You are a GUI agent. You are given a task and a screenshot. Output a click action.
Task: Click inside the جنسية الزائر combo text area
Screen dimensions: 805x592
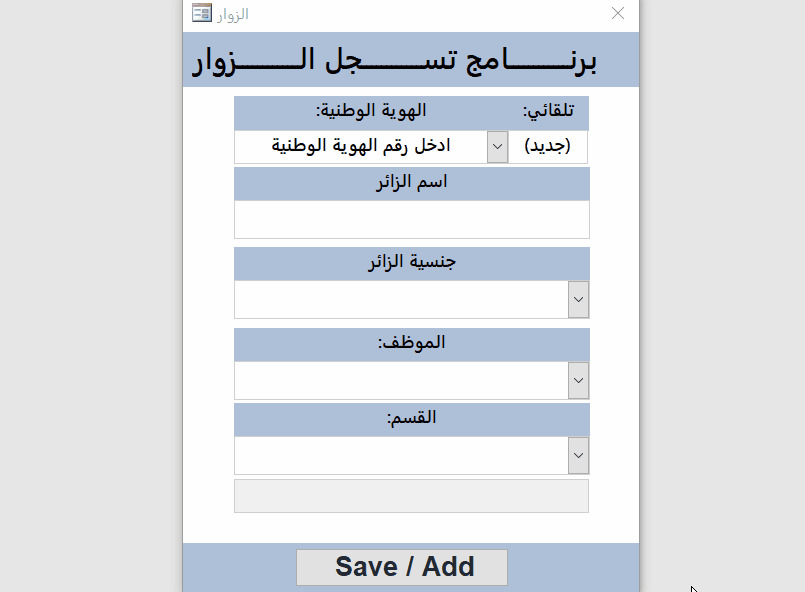[x=401, y=300]
